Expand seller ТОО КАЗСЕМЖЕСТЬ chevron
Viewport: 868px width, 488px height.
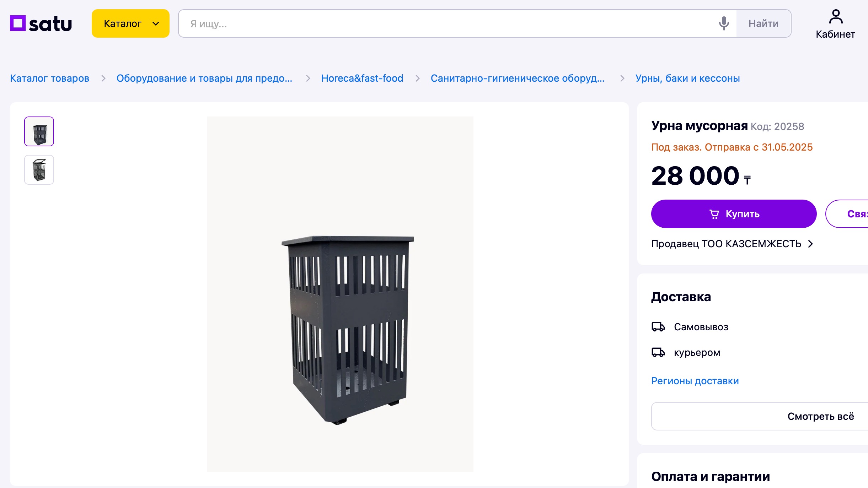[x=811, y=244]
